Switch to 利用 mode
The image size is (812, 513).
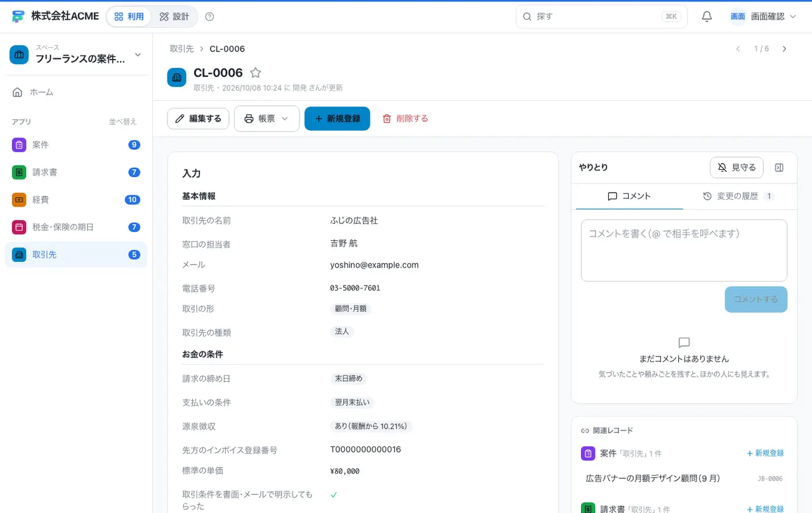tap(129, 16)
